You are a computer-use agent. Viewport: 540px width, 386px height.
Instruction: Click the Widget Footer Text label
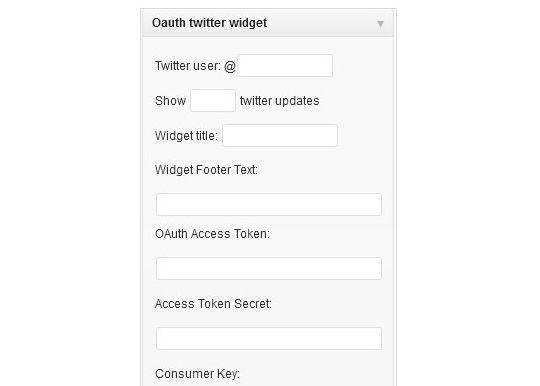(206, 170)
